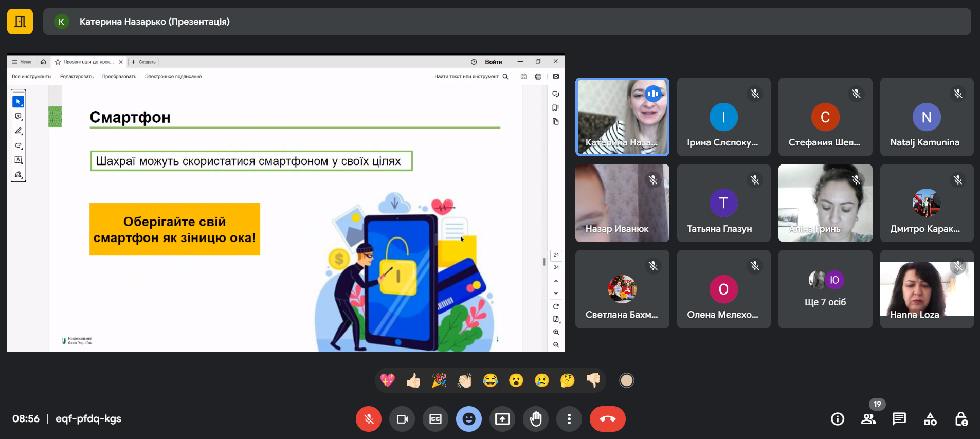980x439 pixels.
Task: Click the Present now screen share icon
Action: [502, 419]
